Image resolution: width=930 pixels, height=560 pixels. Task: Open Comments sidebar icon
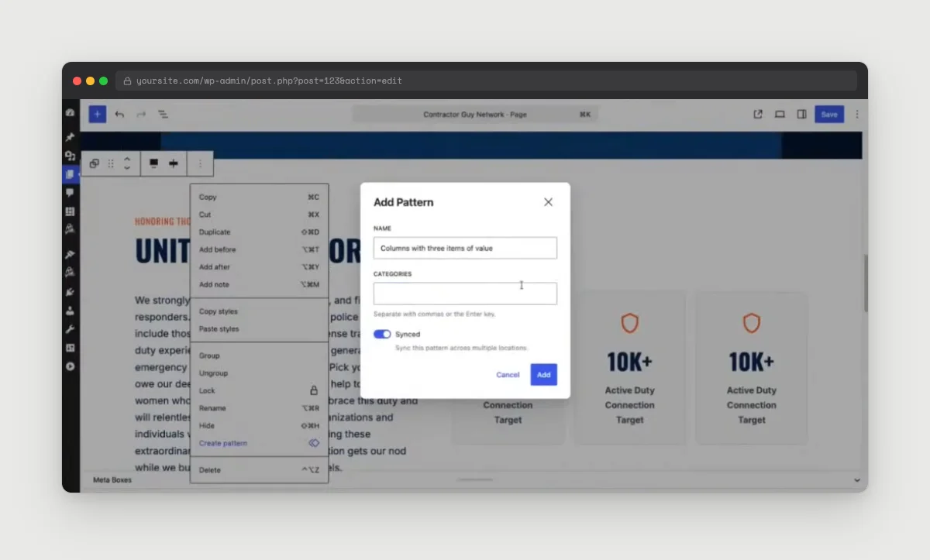pyautogui.click(x=70, y=193)
